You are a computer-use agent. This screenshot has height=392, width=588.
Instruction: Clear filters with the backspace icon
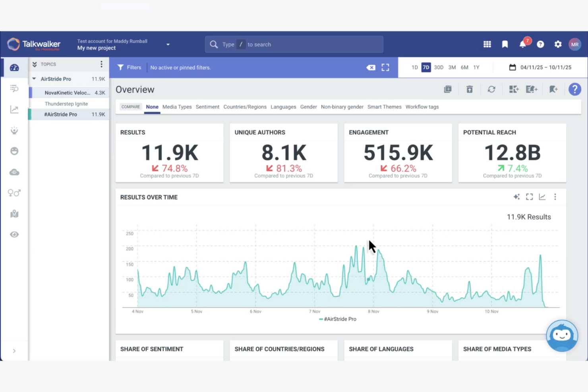tap(371, 68)
